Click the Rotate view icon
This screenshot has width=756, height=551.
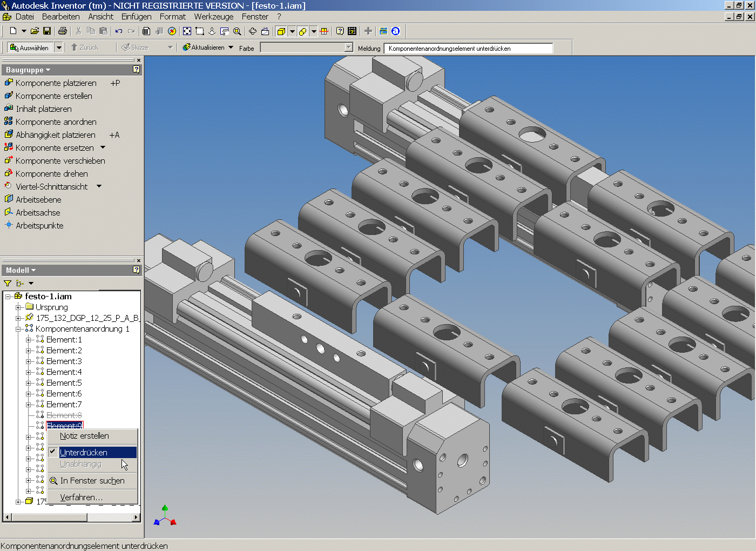[x=252, y=31]
